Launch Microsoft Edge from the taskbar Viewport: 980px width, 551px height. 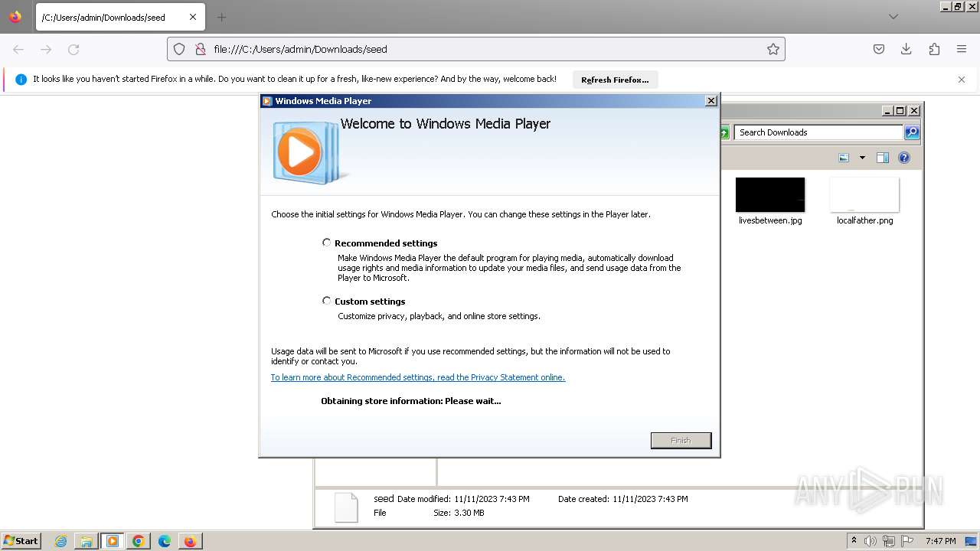pos(164,541)
